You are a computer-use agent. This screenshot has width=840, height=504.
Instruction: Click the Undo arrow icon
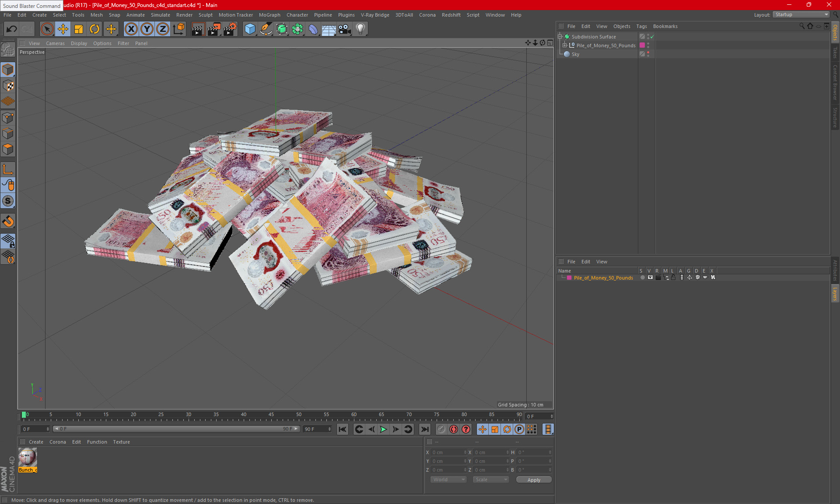click(x=12, y=29)
